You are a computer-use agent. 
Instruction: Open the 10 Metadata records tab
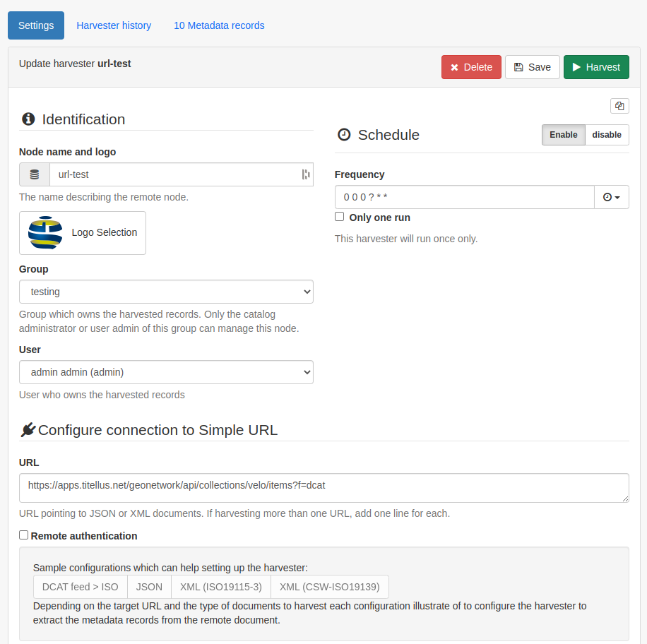(x=219, y=25)
